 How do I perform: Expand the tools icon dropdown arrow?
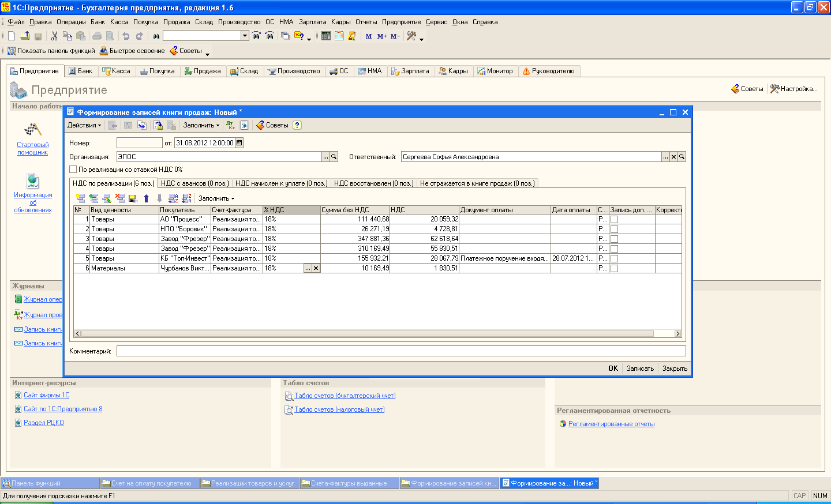421,39
